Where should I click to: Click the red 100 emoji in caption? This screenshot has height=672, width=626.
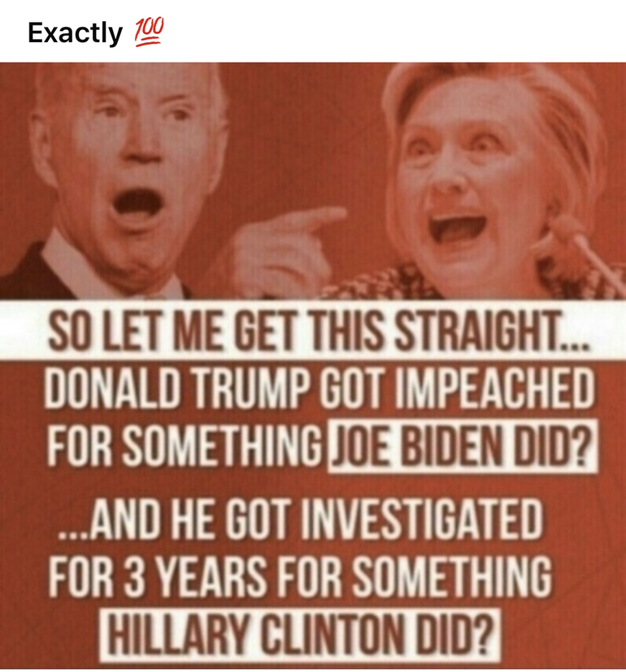coord(149,33)
